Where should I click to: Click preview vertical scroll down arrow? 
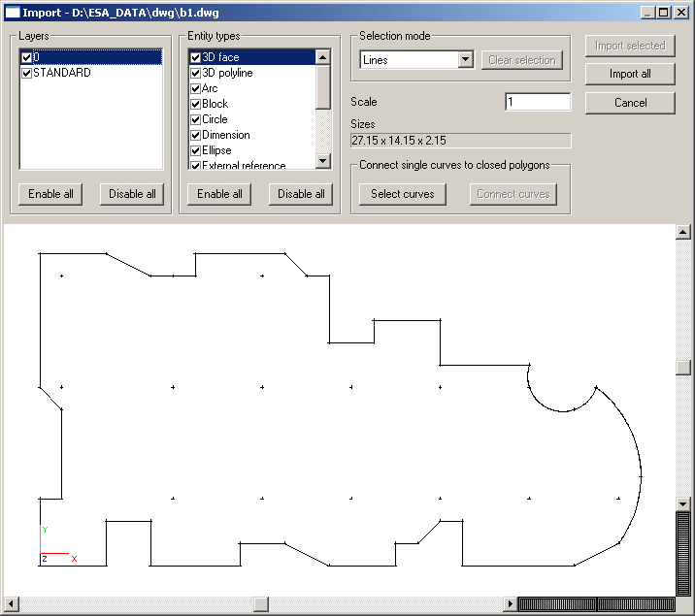(683, 503)
